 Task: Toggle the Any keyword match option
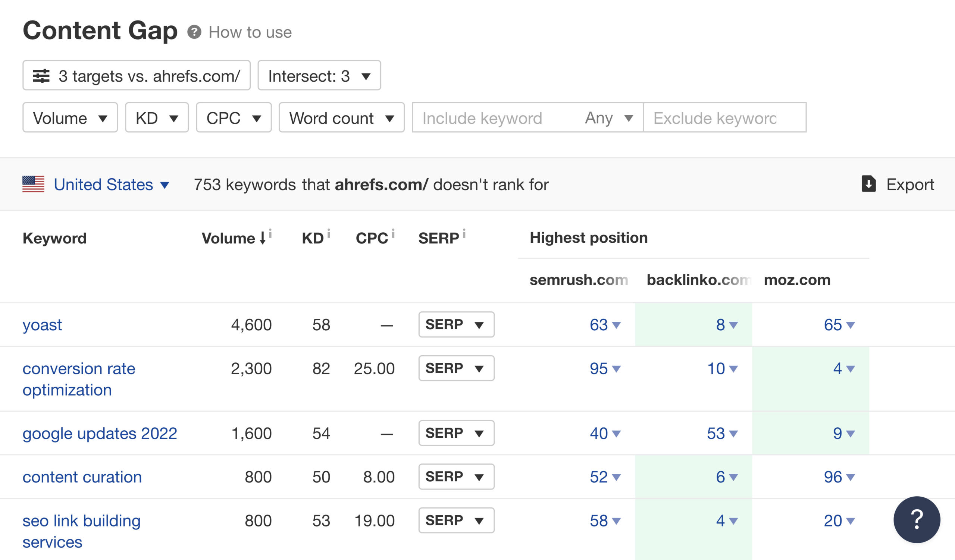(608, 118)
